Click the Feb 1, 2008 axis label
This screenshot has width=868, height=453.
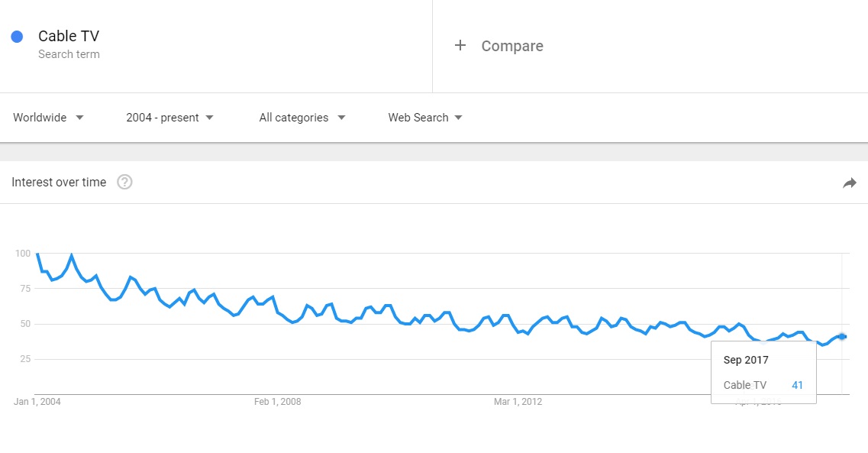click(x=277, y=402)
